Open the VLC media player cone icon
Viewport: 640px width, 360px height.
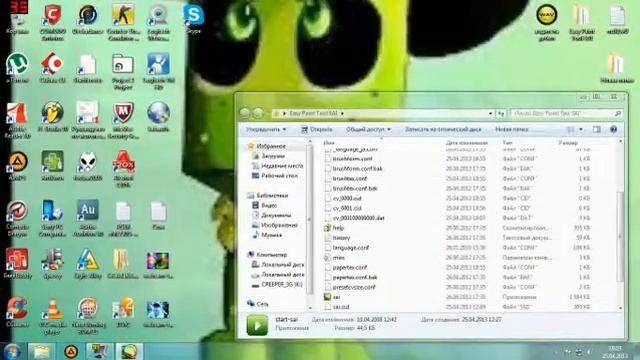click(x=53, y=316)
